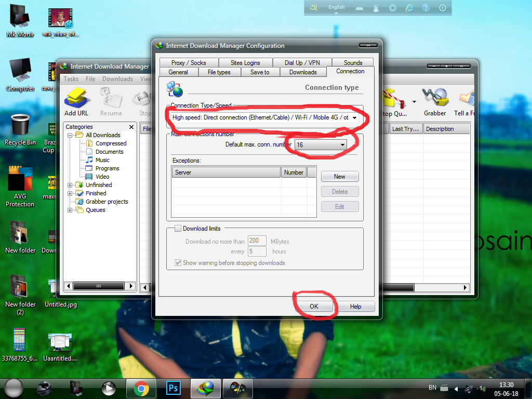Click OK to save configuration
Image resolution: width=532 pixels, height=399 pixels.
(x=314, y=307)
